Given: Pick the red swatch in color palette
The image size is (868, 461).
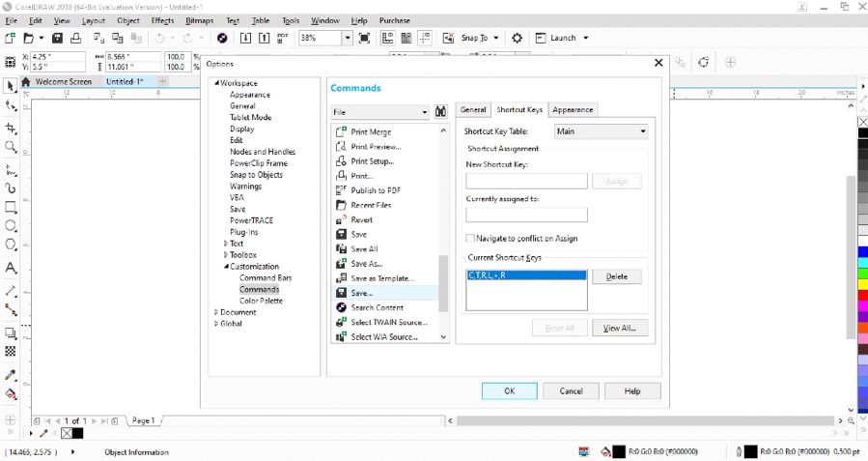Looking at the screenshot, I should 862,295.
